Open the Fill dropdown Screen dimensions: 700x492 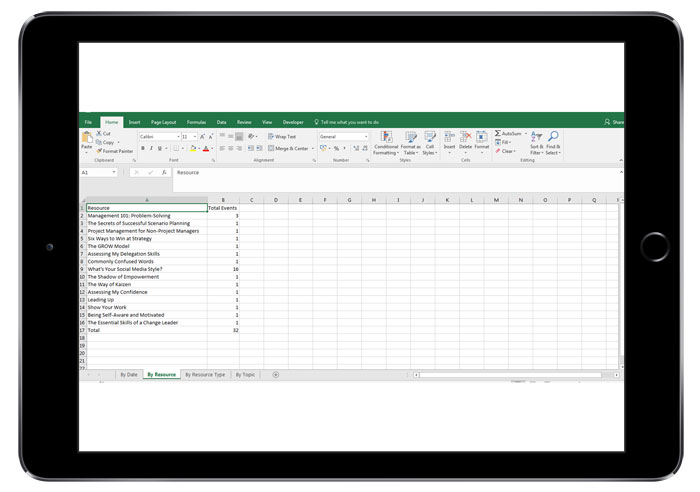pyautogui.click(x=503, y=142)
